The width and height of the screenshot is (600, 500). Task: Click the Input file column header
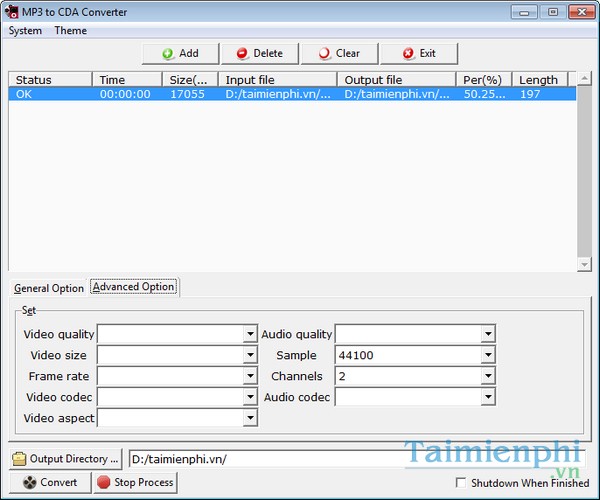[277, 80]
